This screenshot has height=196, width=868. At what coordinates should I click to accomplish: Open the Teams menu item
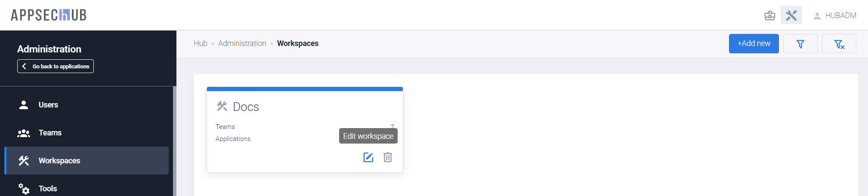click(50, 133)
